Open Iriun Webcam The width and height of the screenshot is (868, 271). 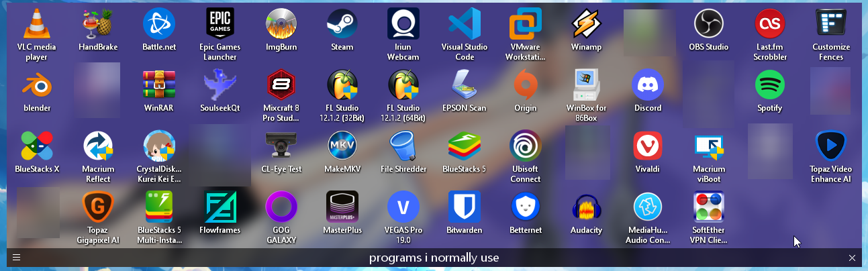(x=403, y=25)
